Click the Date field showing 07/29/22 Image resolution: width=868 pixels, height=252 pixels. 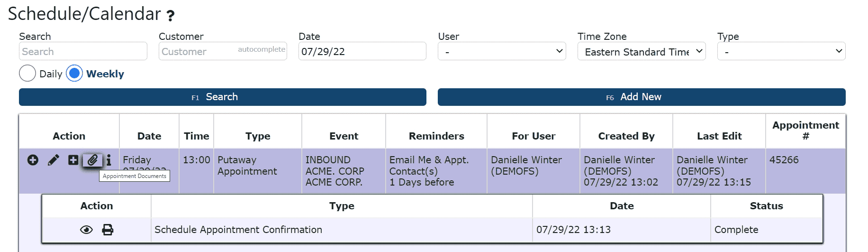[362, 51]
